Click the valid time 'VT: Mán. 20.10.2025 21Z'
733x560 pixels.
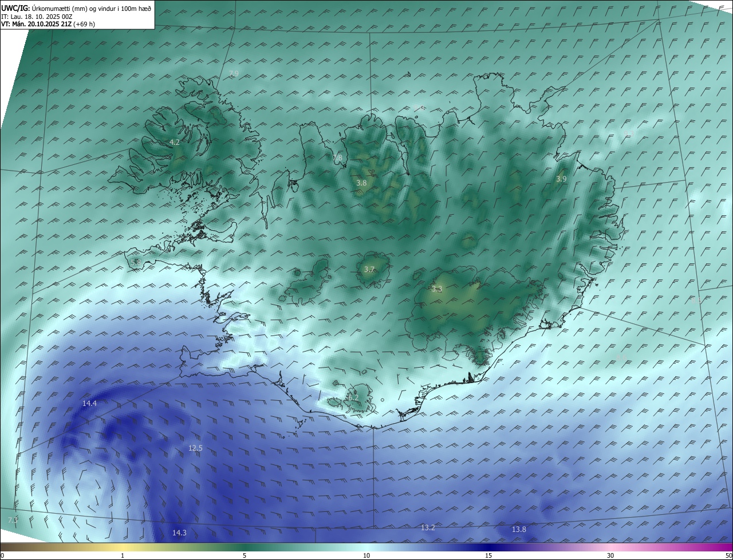coord(36,24)
